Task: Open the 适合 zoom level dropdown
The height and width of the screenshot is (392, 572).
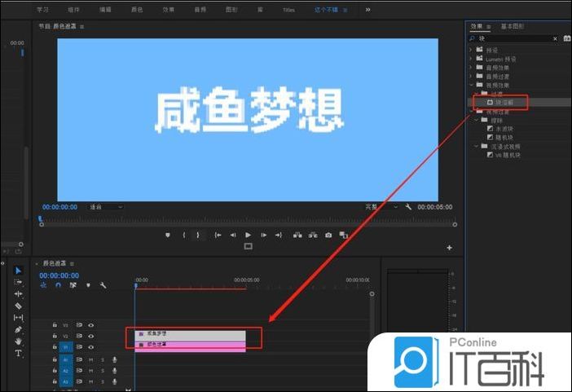Action: click(105, 207)
